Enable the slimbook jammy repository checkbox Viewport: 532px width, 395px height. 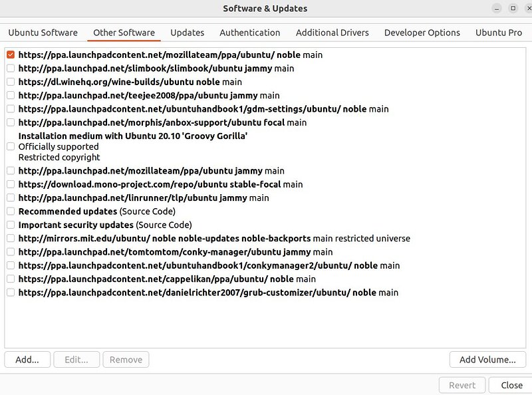tap(11, 68)
